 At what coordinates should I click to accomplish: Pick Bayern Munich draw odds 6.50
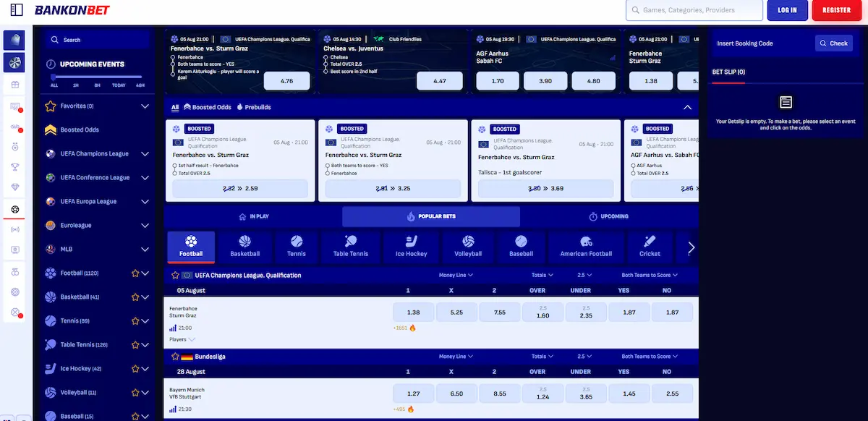click(x=456, y=394)
